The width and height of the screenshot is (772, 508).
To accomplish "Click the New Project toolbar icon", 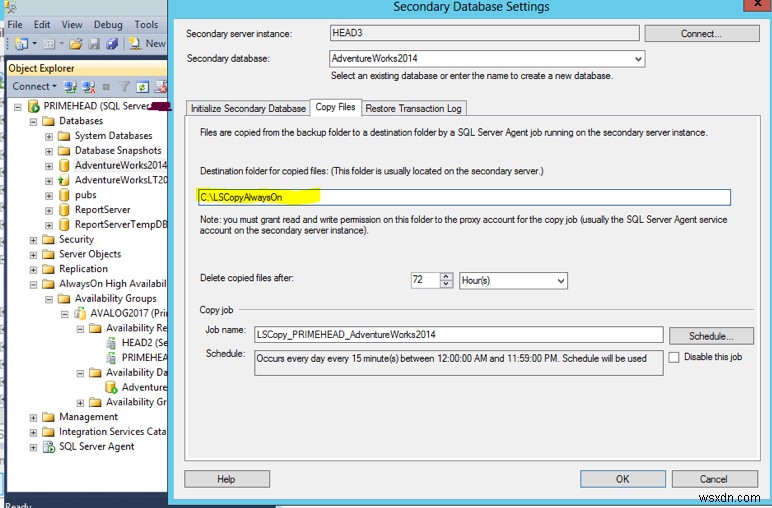I will (21, 44).
